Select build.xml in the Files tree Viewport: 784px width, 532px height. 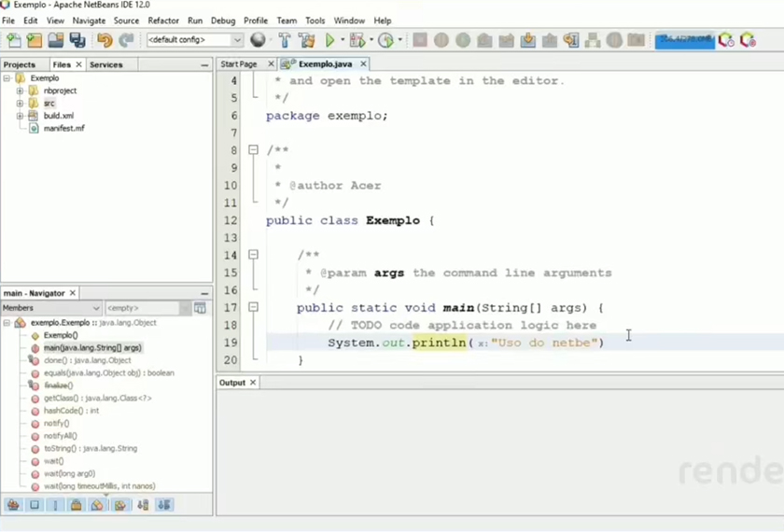coord(58,116)
